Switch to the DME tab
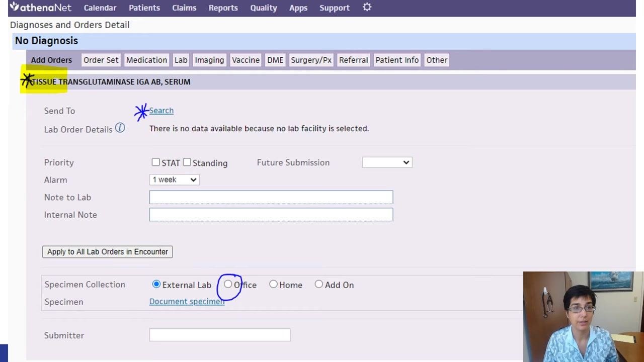Image resolution: width=644 pixels, height=362 pixels. coord(275,60)
